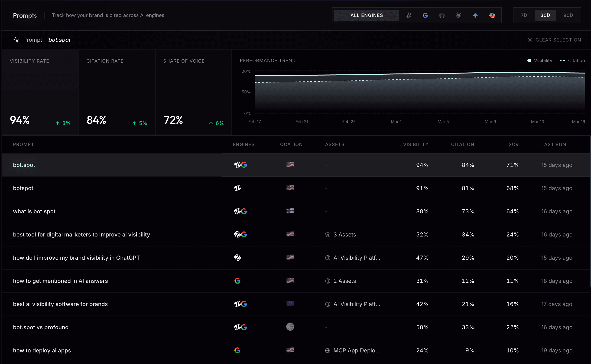591x364 pixels.
Task: Filter by the ChatGPT engine icon
Action: click(x=408, y=15)
